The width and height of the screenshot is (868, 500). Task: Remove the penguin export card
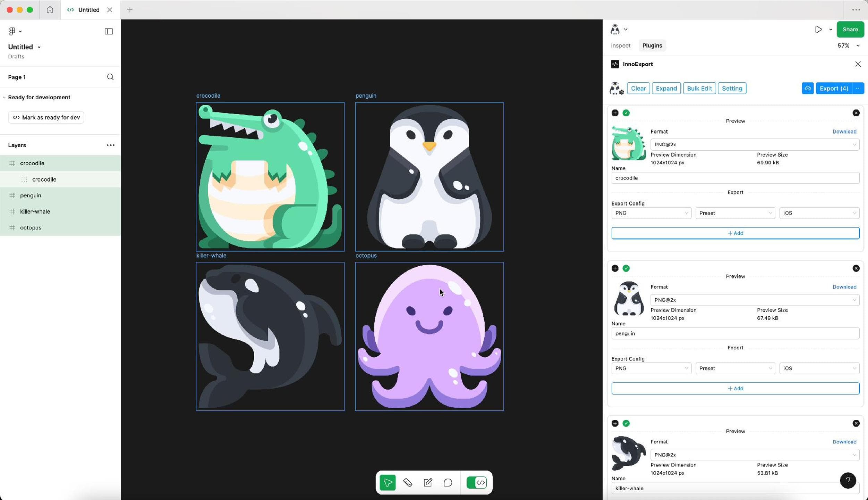point(856,268)
